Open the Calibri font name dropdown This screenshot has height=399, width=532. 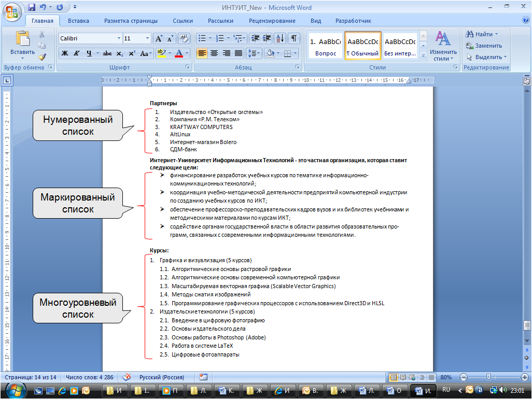click(x=119, y=38)
